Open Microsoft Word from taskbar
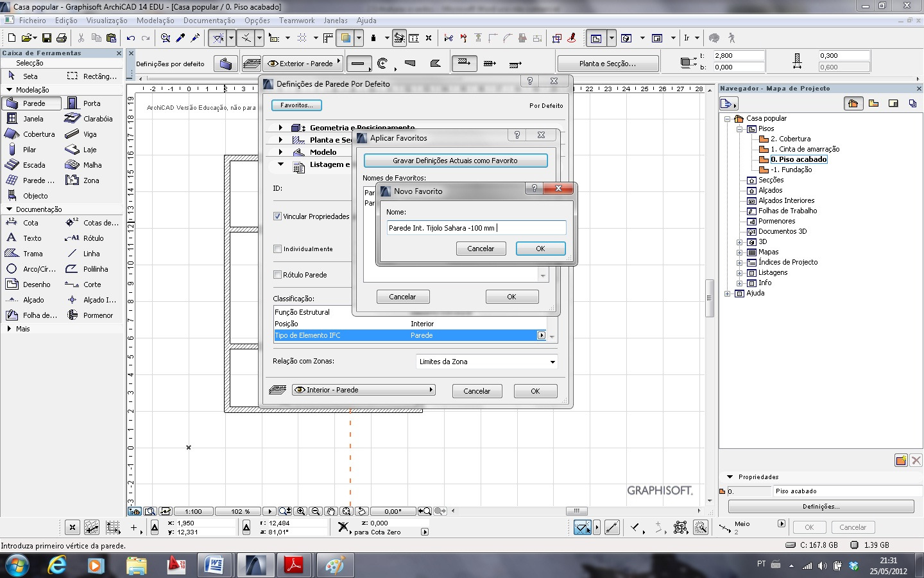Viewport: 924px width, 578px height. tap(213, 566)
